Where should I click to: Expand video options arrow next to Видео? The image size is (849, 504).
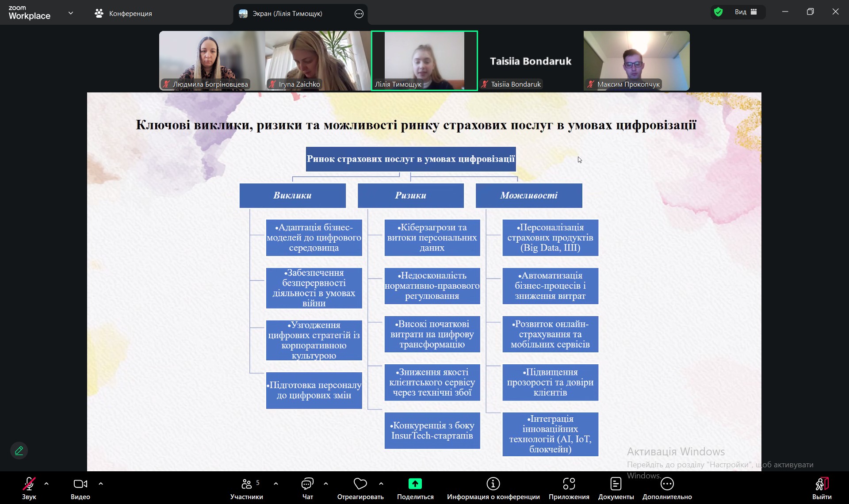101,484
